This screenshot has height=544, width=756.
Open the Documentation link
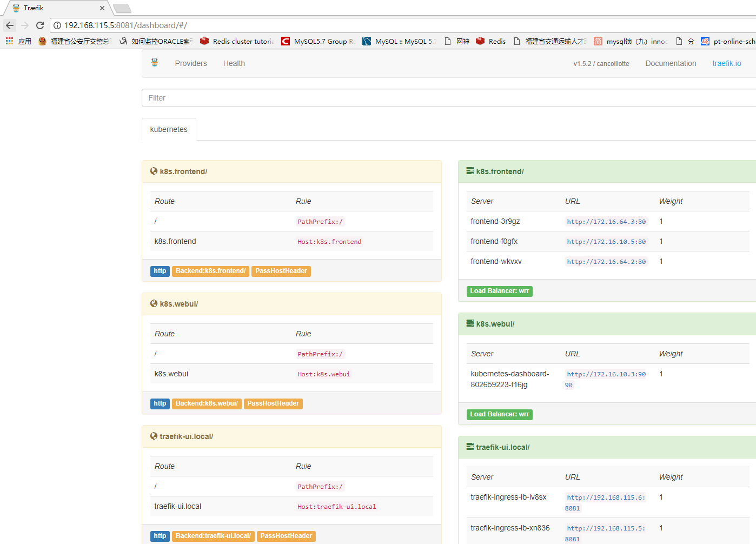(x=671, y=63)
